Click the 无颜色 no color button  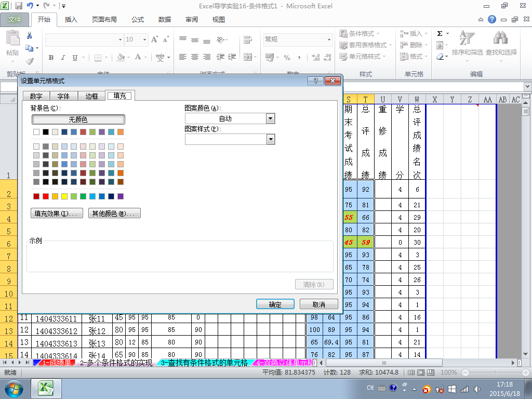tap(78, 119)
